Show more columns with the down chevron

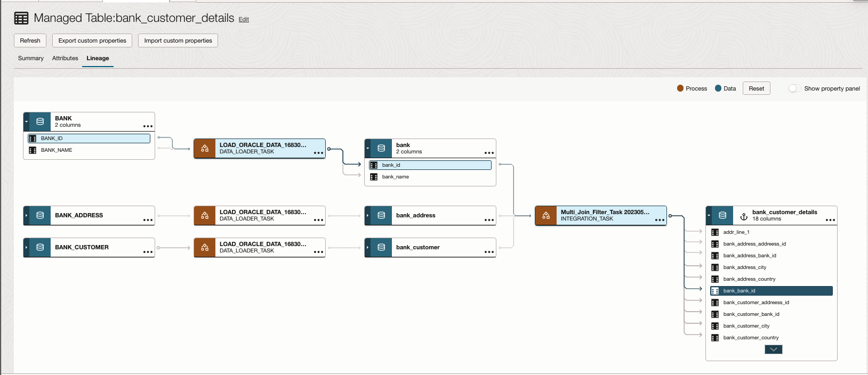click(773, 349)
